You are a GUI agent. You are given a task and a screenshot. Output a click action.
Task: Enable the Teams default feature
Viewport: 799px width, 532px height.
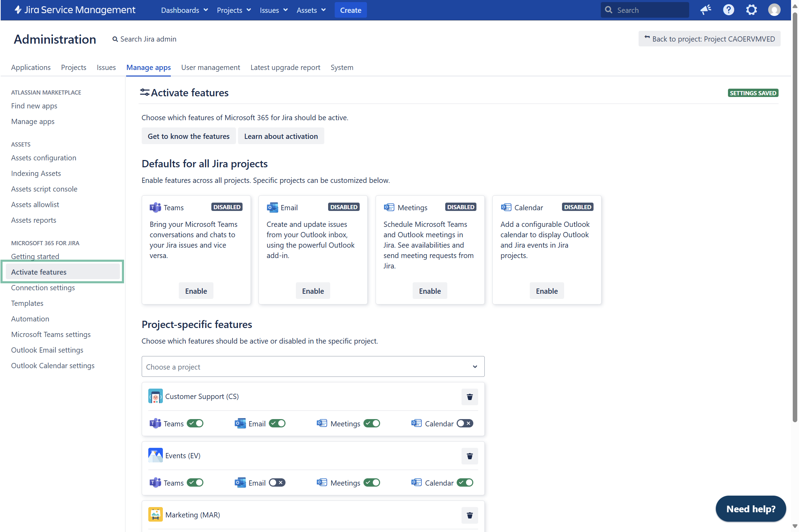click(196, 291)
